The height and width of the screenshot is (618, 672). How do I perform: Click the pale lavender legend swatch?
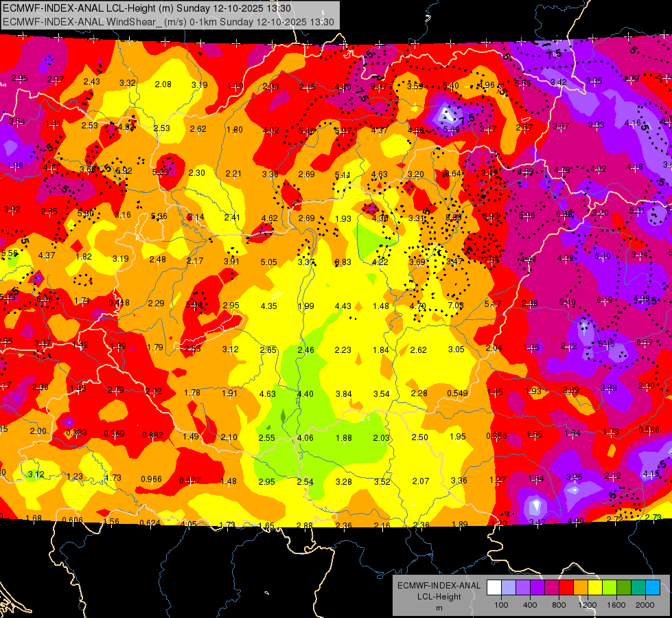click(508, 587)
